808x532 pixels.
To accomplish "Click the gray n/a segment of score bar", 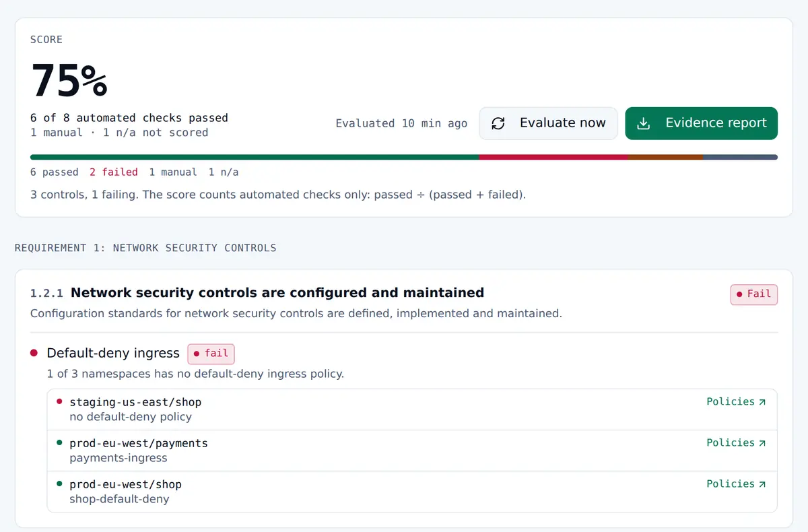I will click(x=740, y=157).
